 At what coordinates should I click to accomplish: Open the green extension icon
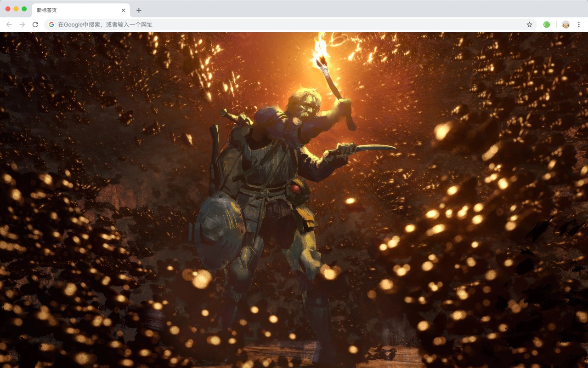[x=547, y=24]
